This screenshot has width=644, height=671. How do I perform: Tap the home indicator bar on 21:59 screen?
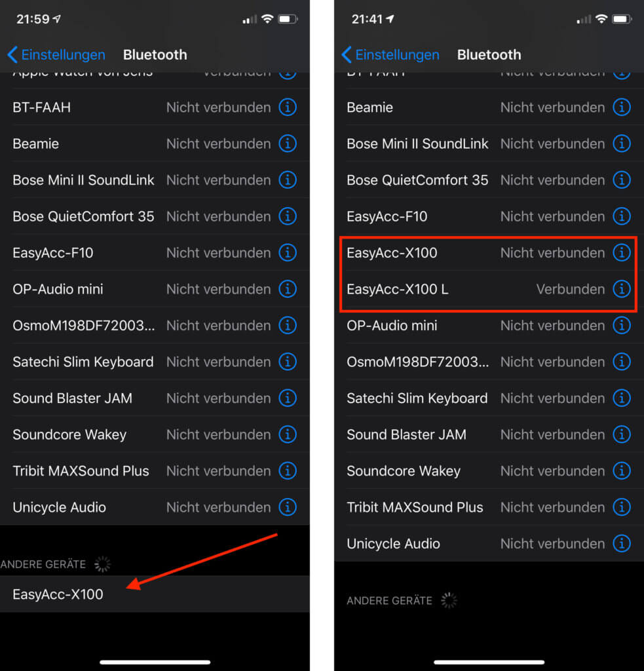tap(155, 662)
